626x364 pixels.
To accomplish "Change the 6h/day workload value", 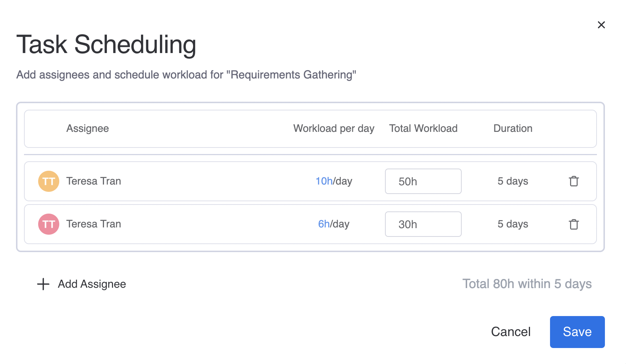I will click(324, 224).
